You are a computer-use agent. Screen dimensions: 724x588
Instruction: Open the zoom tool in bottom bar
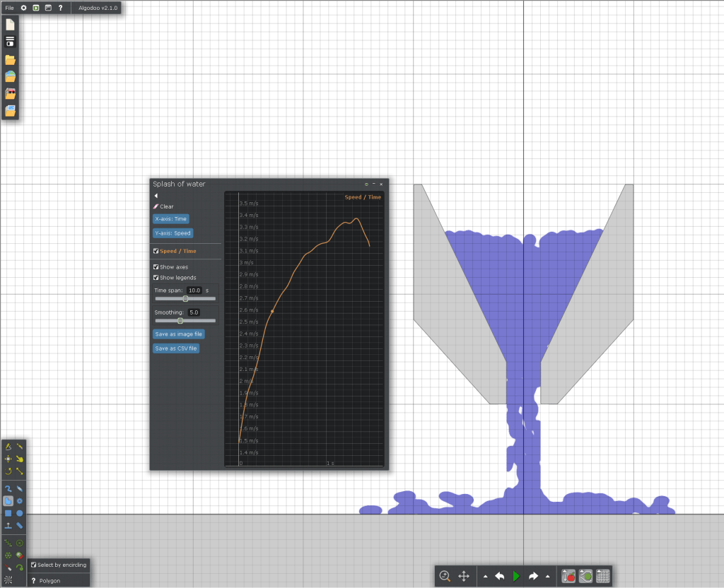click(445, 576)
